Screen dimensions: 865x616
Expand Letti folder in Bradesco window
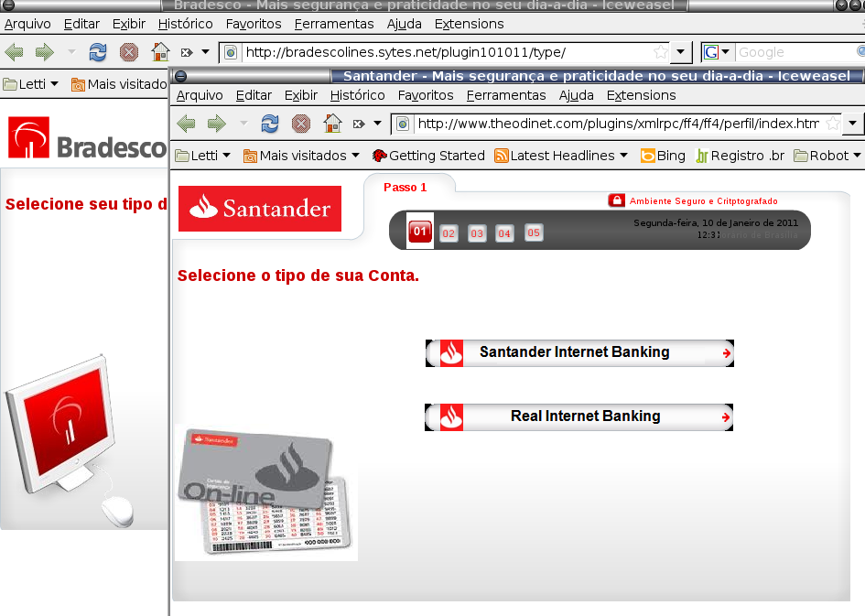tap(30, 84)
